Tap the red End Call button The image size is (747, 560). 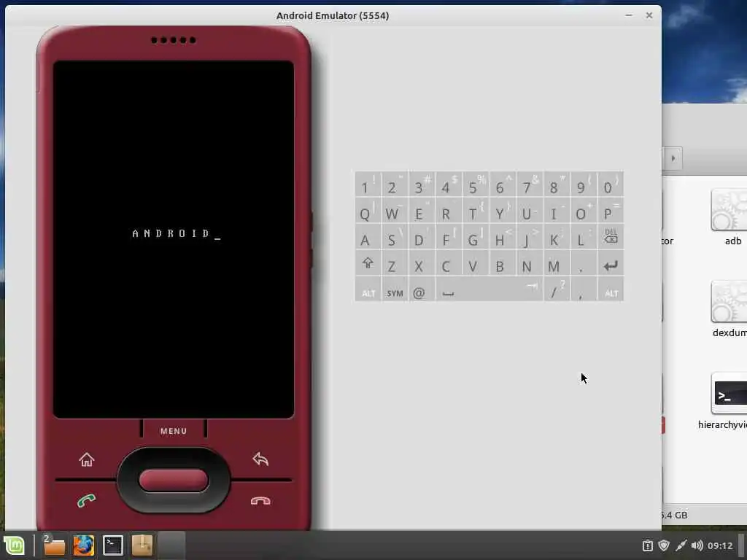(x=260, y=500)
